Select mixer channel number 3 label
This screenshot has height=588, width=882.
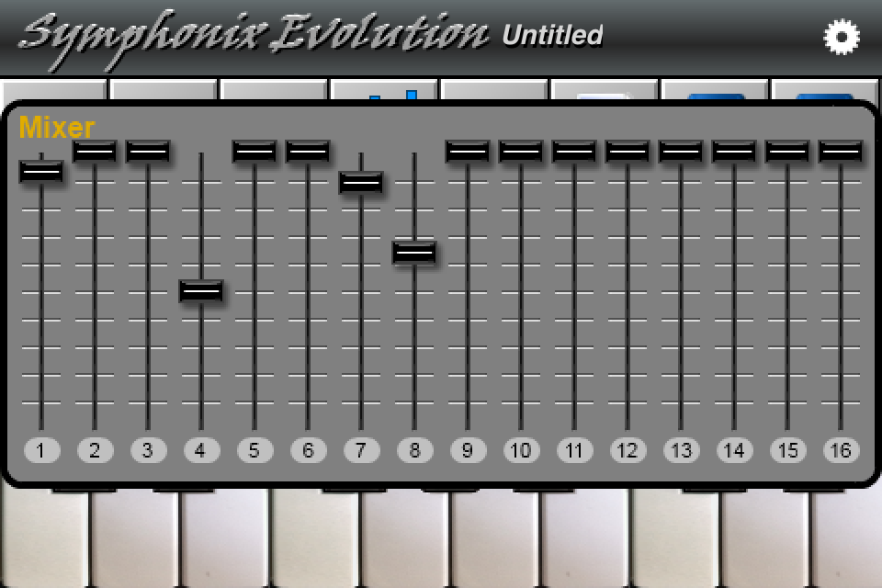tap(148, 450)
